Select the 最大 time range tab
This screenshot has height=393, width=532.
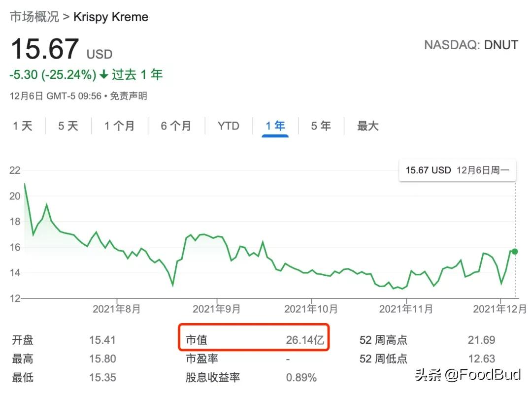368,126
